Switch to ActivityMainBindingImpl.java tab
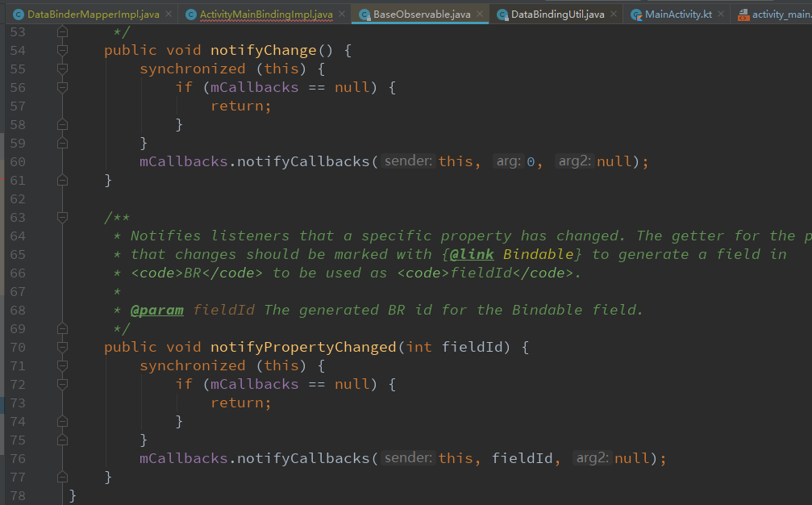 click(x=266, y=15)
